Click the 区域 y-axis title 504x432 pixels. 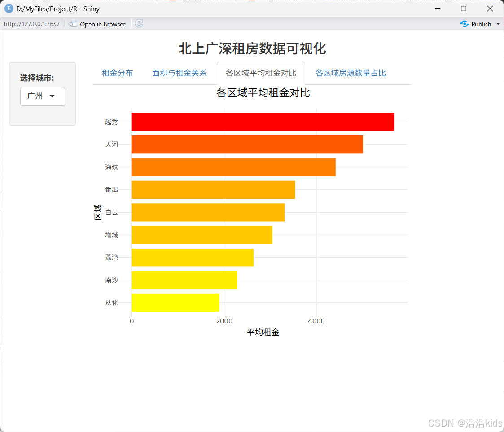98,212
